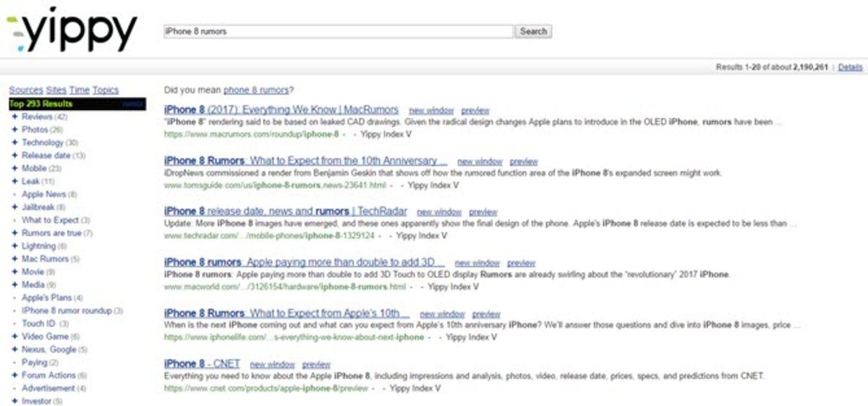
Task: Select the Apple News topic
Action: [44, 194]
